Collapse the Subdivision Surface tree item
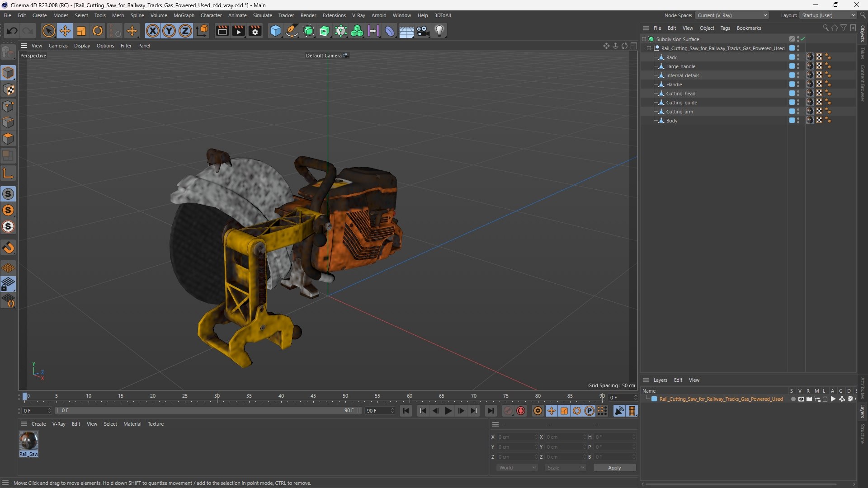 644,39
